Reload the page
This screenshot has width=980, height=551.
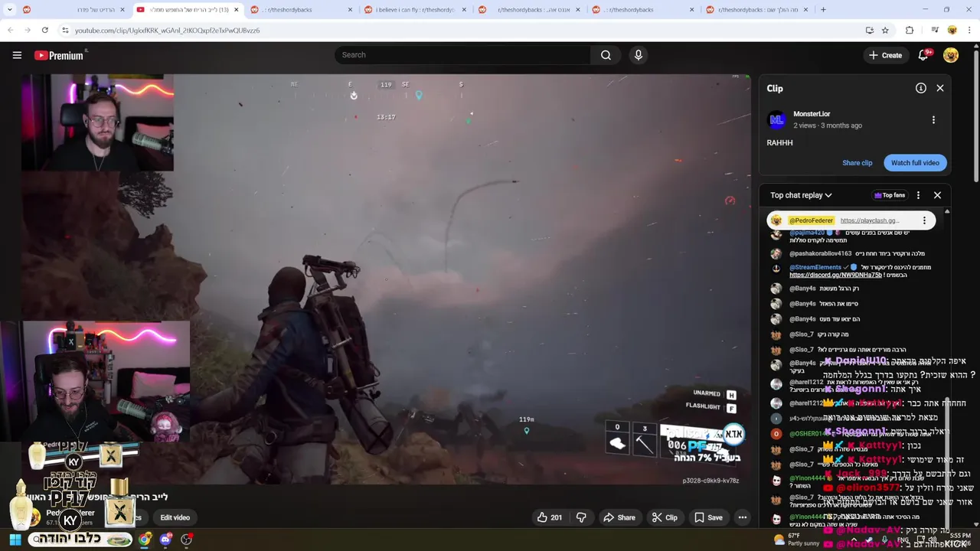click(x=45, y=30)
